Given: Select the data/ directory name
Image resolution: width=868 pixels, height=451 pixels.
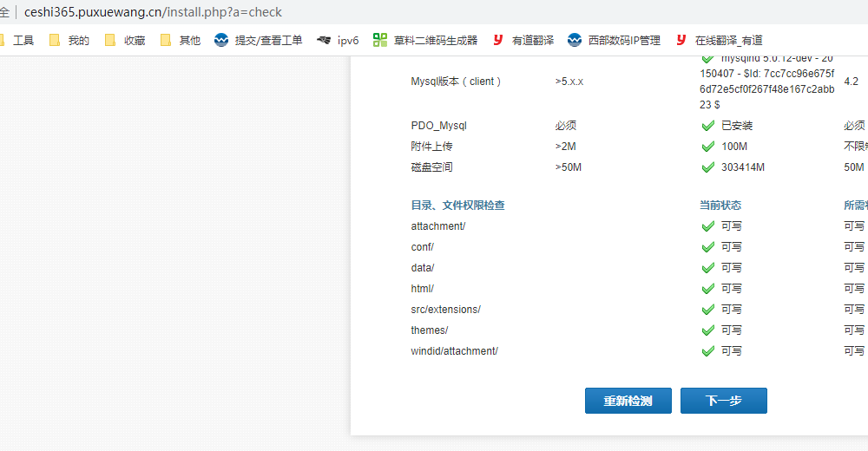Looking at the screenshot, I should (423, 268).
